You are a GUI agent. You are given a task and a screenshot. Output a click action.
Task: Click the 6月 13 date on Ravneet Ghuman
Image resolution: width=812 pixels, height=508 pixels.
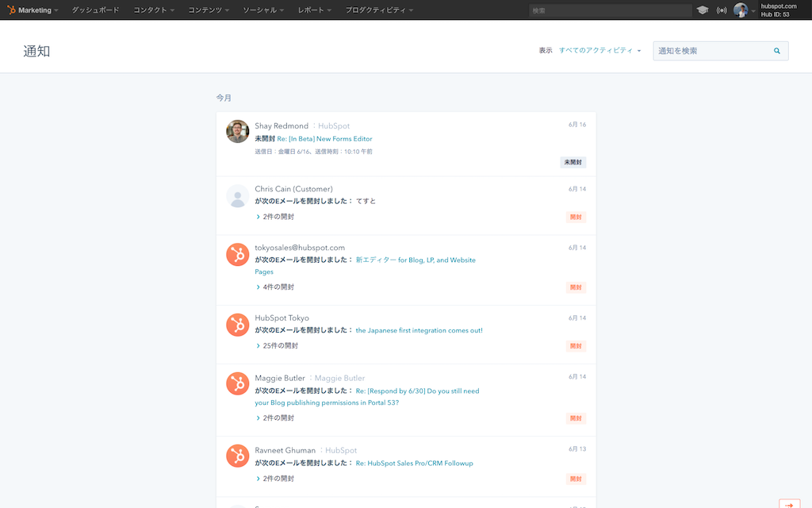pos(577,449)
